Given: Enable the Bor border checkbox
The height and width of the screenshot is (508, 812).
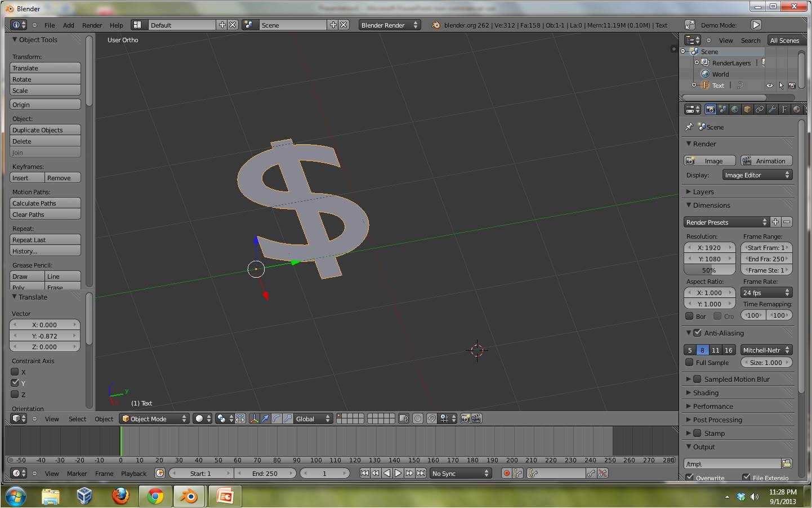Looking at the screenshot, I should [689, 316].
